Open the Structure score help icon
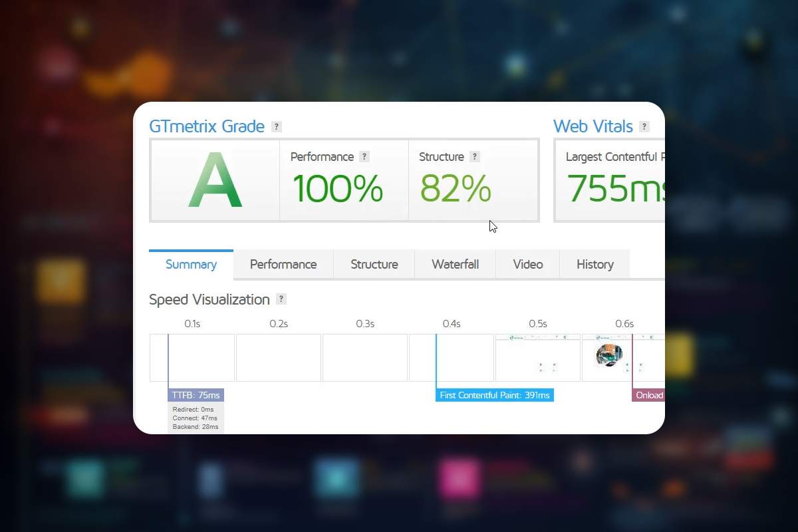 [474, 157]
